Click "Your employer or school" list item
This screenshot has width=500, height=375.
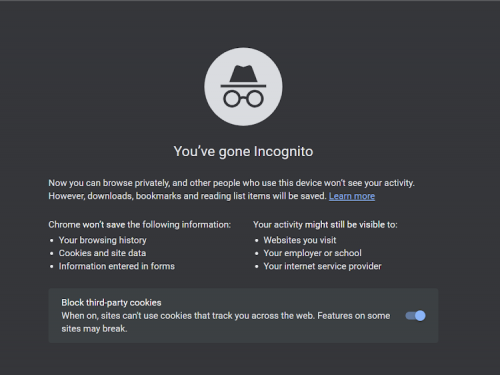[312, 253]
